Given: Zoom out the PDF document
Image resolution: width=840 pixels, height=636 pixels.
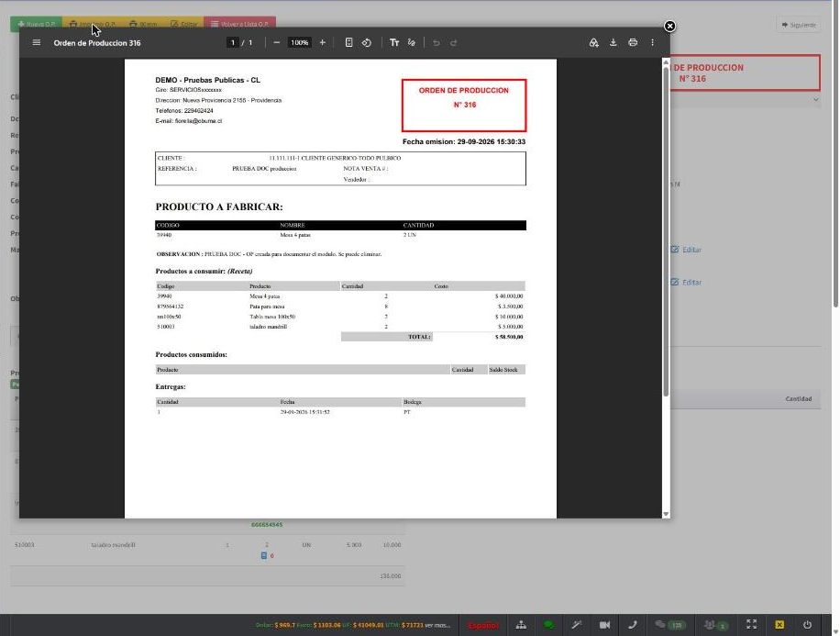Looking at the screenshot, I should (276, 42).
